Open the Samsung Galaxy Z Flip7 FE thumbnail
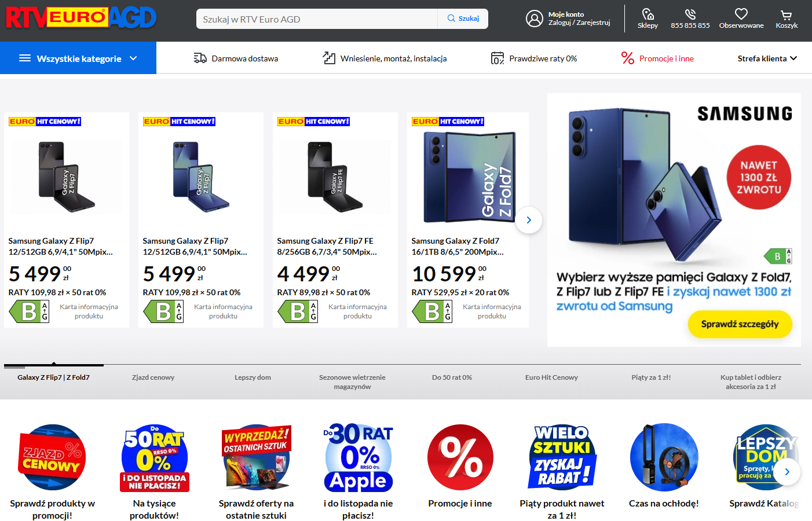Screen dimensions: 812x521 (x=335, y=177)
